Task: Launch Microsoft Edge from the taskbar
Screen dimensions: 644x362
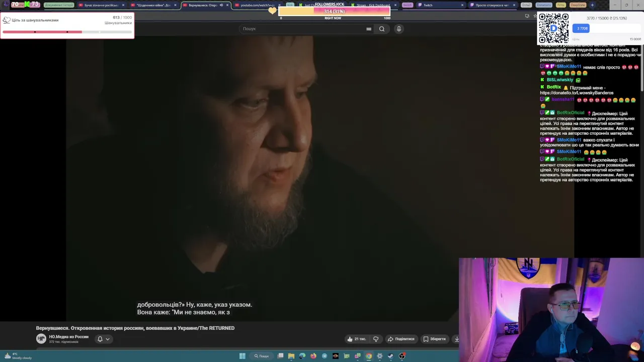Action: [302, 356]
